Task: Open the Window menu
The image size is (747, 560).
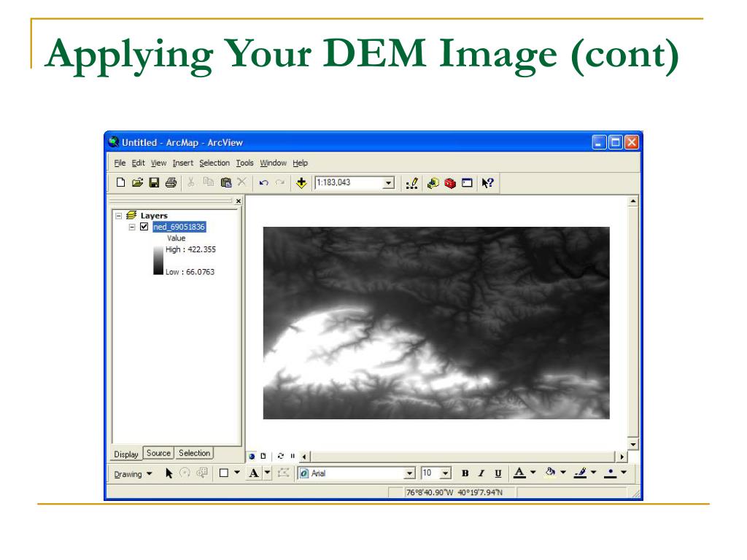Action: [273, 163]
